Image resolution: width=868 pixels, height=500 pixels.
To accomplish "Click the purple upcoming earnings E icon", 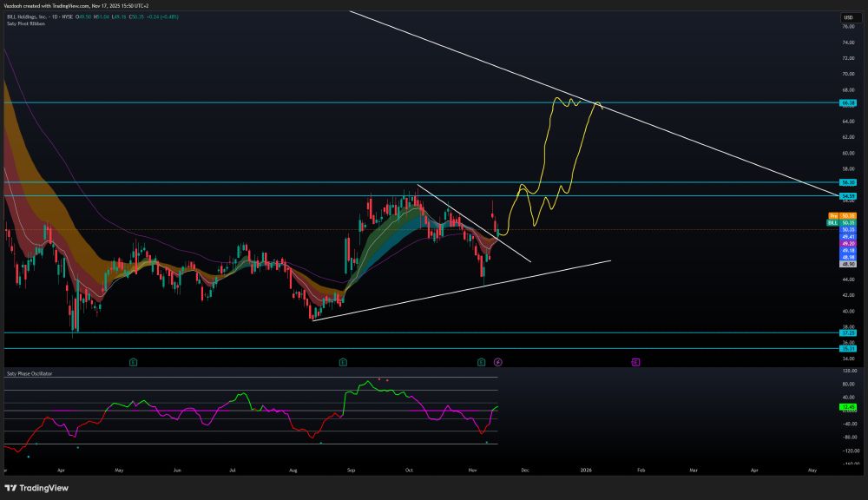I will (635, 362).
